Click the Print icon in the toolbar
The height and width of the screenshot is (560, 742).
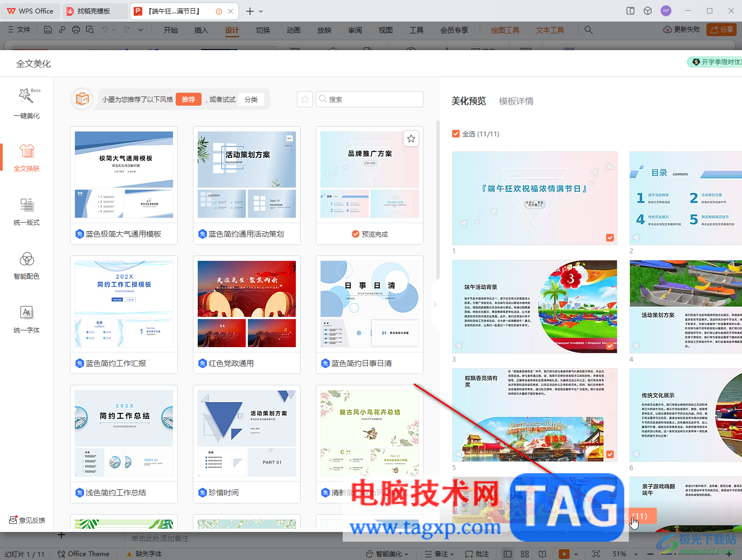(x=76, y=30)
